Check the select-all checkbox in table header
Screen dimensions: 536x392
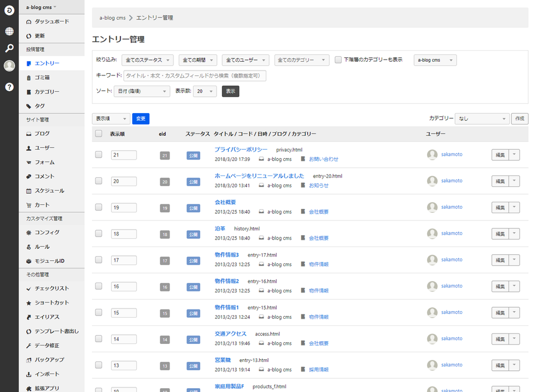98,133
